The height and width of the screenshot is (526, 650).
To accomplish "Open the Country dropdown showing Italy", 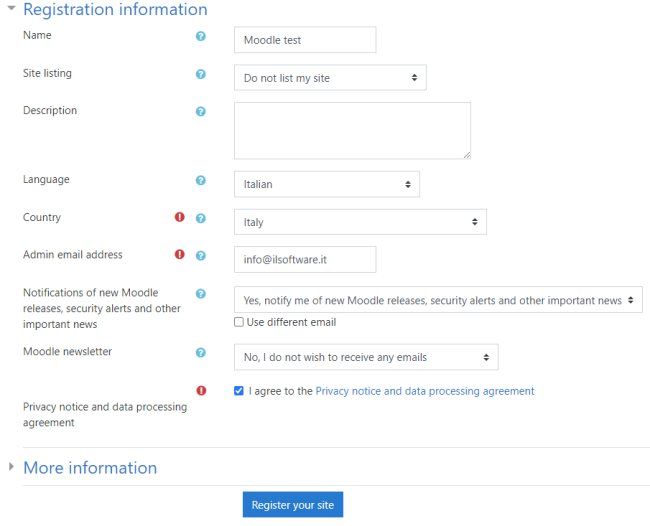I will point(360,222).
